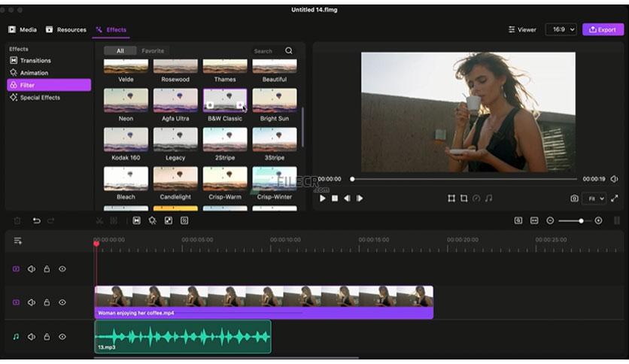Screen dimensions: 629x364
Task: Select the 2Stripe filter
Action: [x=225, y=139]
